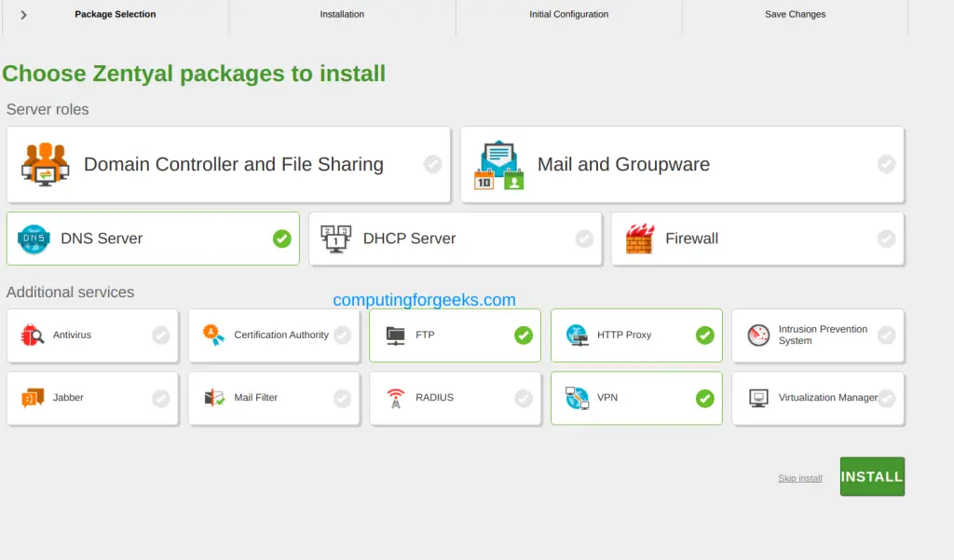
Task: Select the Mail Filter label
Action: 256,398
